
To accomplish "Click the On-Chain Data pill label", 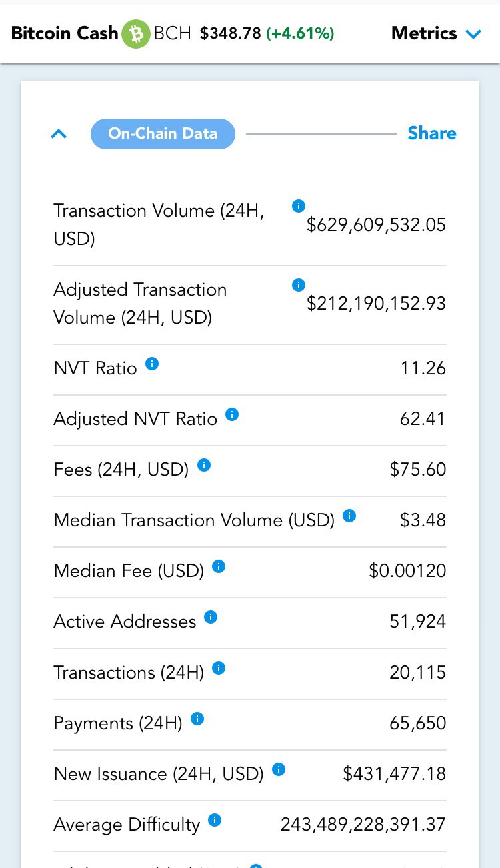I will (x=163, y=133).
